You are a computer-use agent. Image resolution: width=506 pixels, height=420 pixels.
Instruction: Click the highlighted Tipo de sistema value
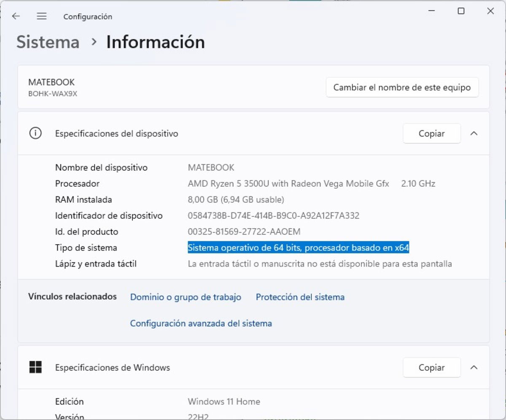pos(299,248)
